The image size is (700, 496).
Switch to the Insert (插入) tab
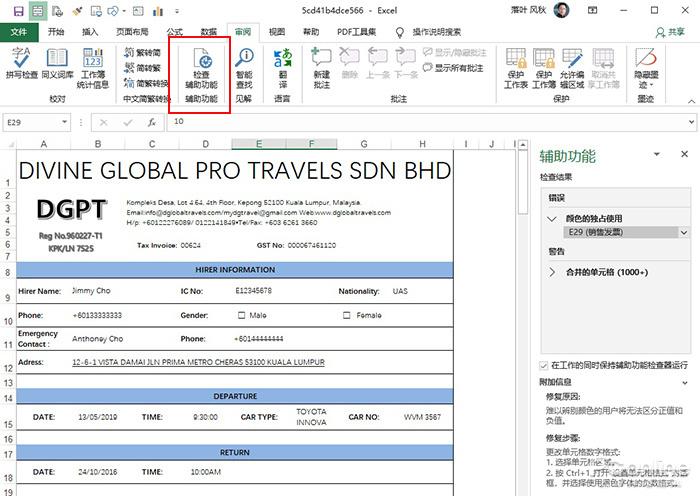coord(90,32)
